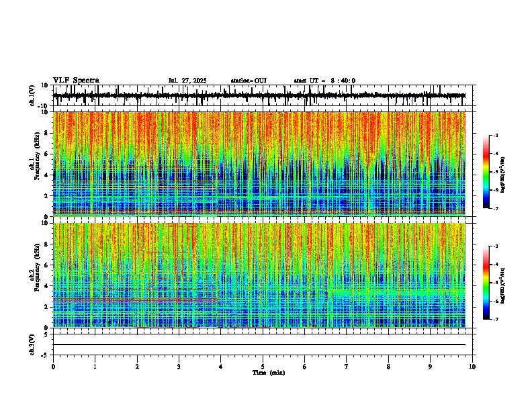The height and width of the screenshot is (411, 532).
Task: Click the "VLF Spectra" title text
Action: (x=76, y=81)
